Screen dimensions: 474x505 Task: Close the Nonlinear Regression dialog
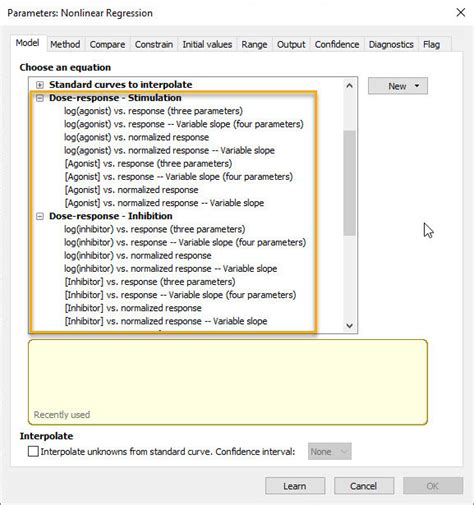[461, 13]
